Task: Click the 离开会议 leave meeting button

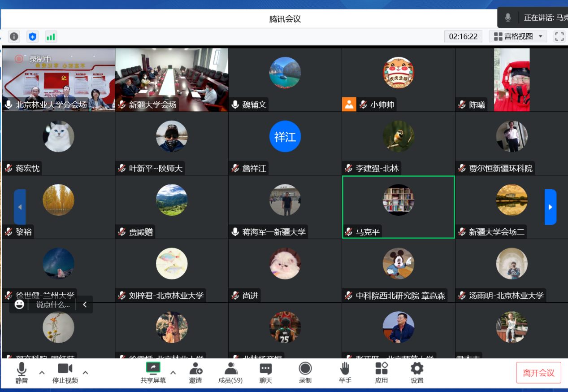Action: (538, 373)
